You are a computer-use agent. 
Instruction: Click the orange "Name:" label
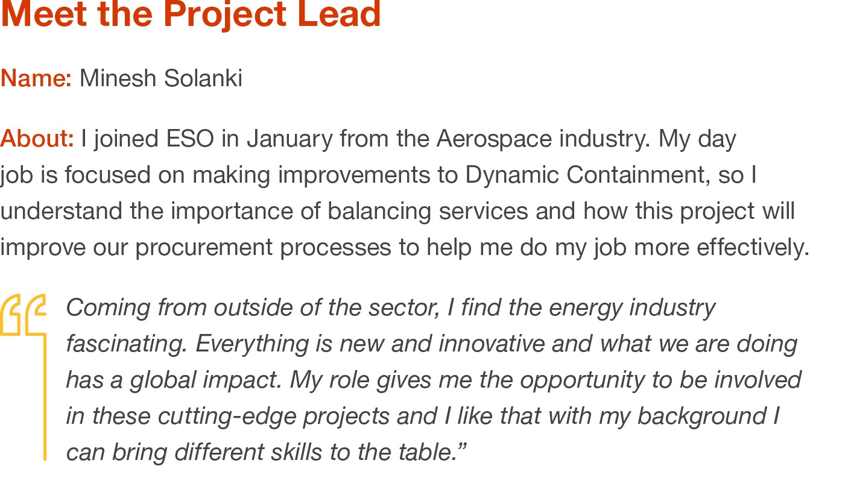(x=36, y=78)
